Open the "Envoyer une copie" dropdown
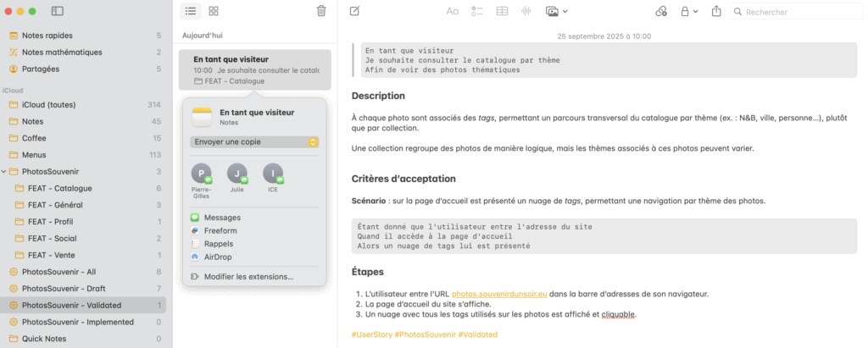Viewport: 868px width, 348px height. pos(254,141)
